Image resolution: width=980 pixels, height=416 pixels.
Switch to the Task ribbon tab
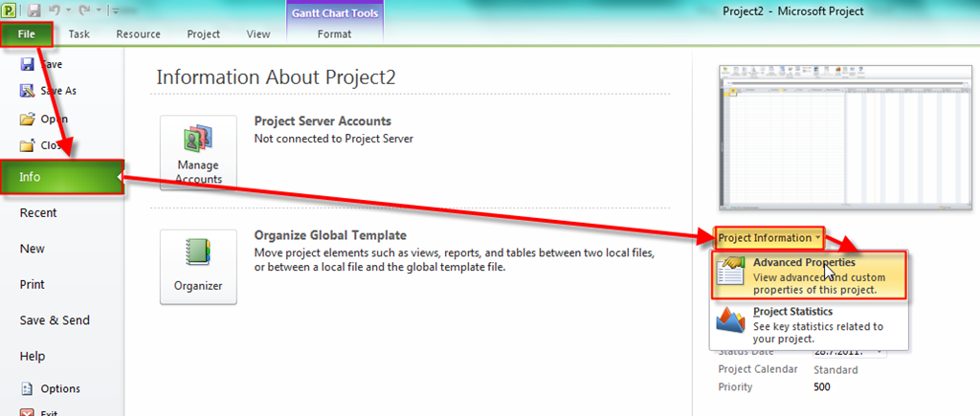(79, 33)
